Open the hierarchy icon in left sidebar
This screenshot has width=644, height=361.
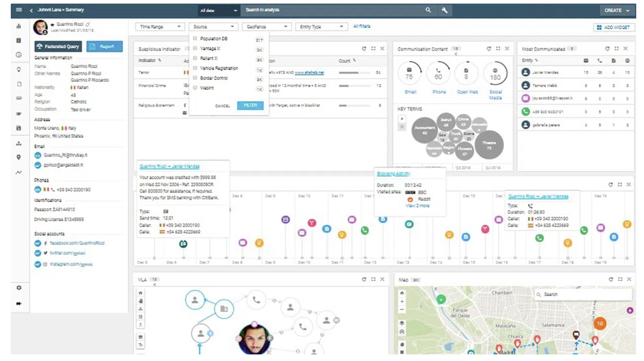coord(19,143)
